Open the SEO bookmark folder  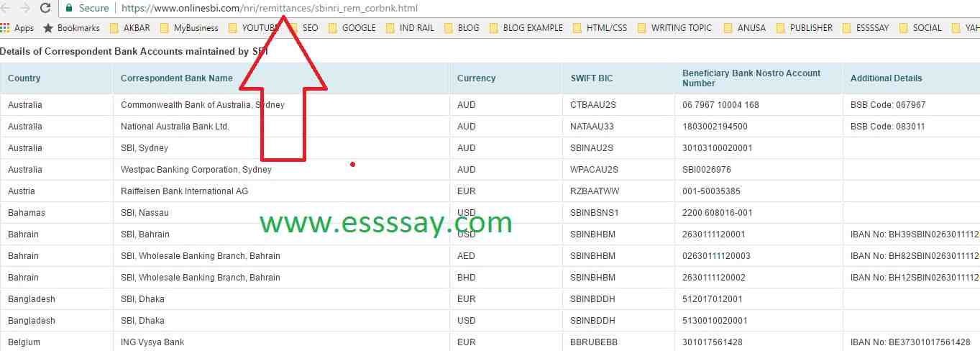303,28
